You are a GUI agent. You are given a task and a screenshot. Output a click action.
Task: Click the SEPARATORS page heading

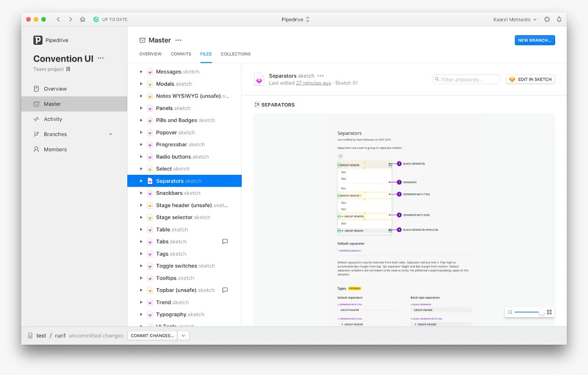(278, 105)
